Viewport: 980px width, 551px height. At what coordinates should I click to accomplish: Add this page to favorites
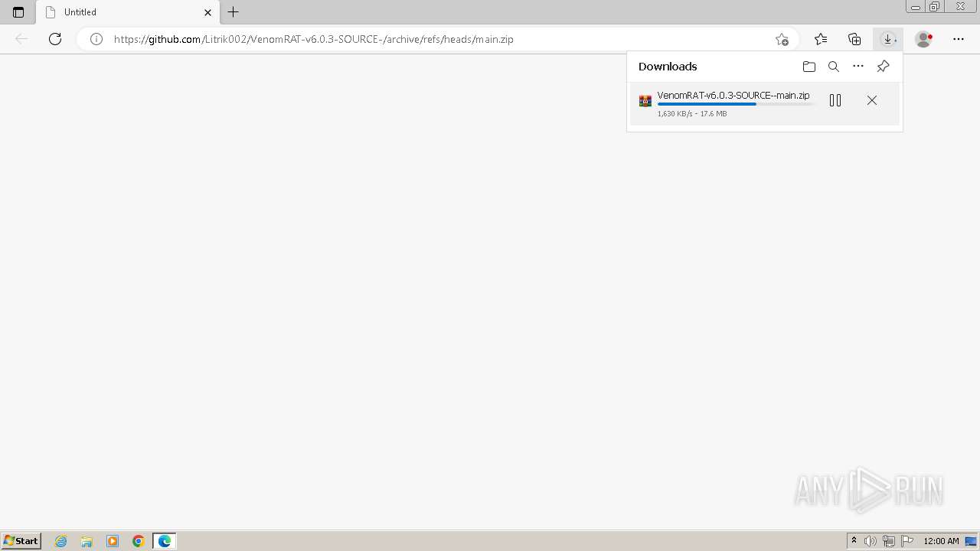click(782, 39)
